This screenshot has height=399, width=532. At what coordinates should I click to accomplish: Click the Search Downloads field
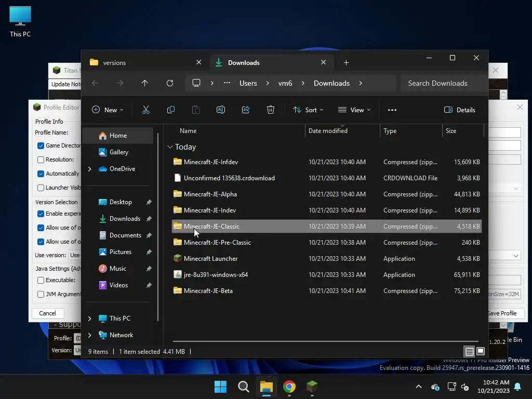[x=444, y=83]
